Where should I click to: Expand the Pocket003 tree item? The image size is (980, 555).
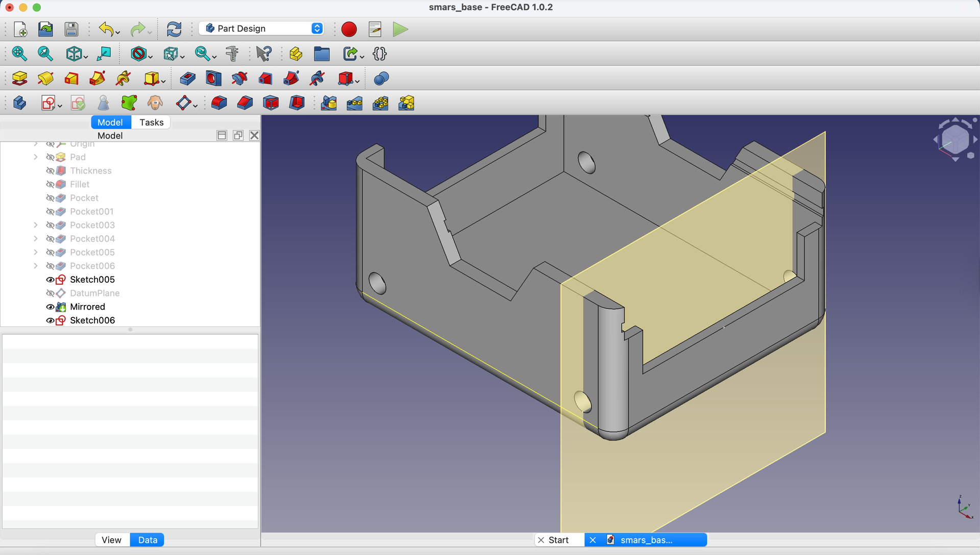36,225
